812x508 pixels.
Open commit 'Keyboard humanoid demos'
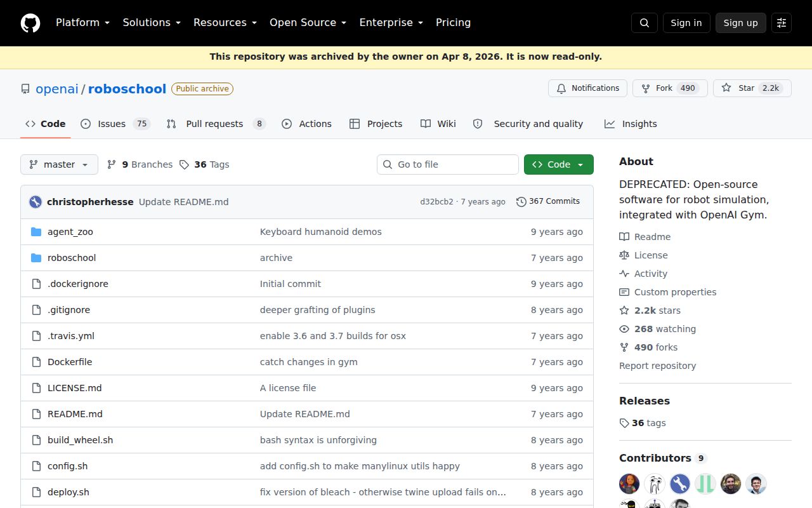click(321, 232)
